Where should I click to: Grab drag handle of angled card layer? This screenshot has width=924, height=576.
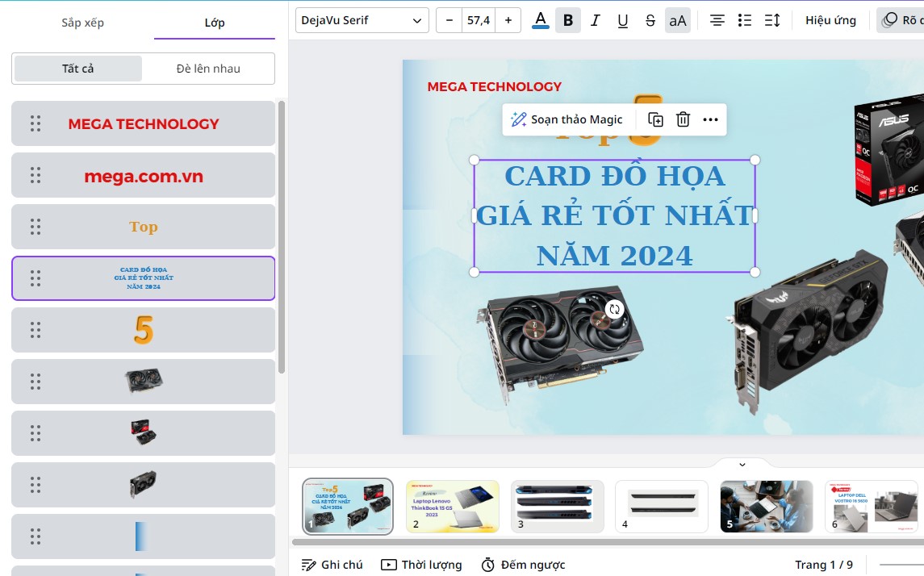(36, 485)
